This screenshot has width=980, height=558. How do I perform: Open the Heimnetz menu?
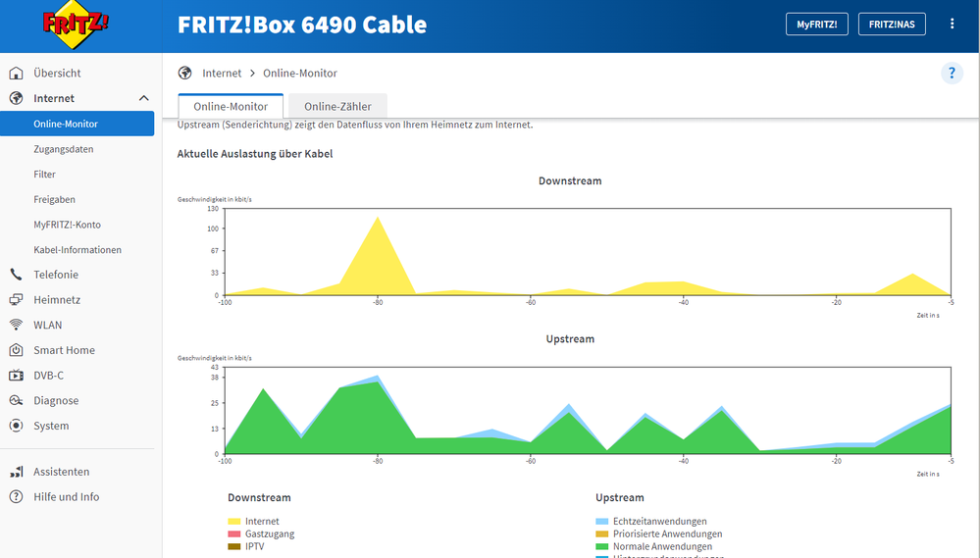tap(57, 300)
